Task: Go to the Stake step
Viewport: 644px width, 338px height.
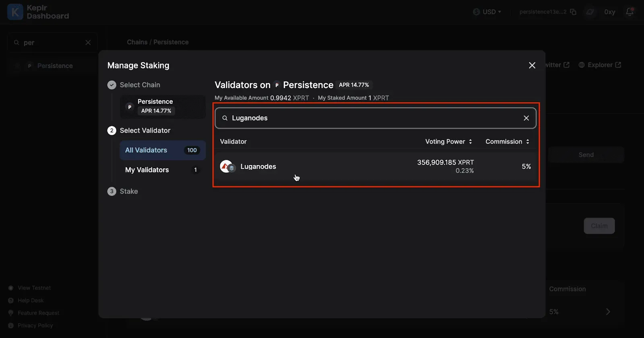Action: coord(129,191)
